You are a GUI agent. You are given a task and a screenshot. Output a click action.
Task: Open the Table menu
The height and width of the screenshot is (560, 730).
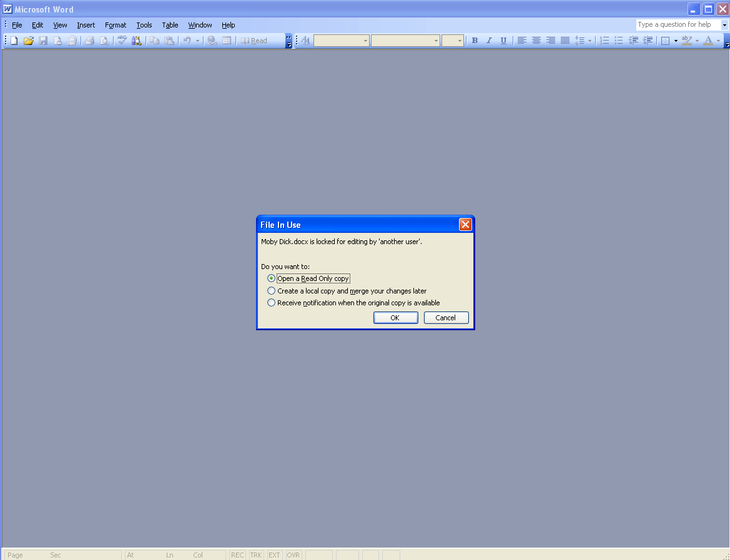(170, 25)
